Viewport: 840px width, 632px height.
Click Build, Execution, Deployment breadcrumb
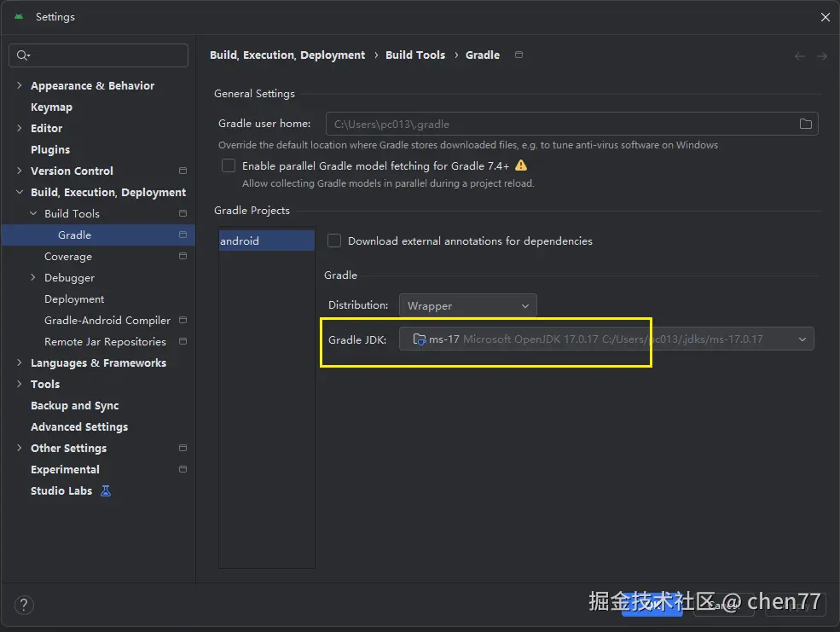pyautogui.click(x=287, y=55)
